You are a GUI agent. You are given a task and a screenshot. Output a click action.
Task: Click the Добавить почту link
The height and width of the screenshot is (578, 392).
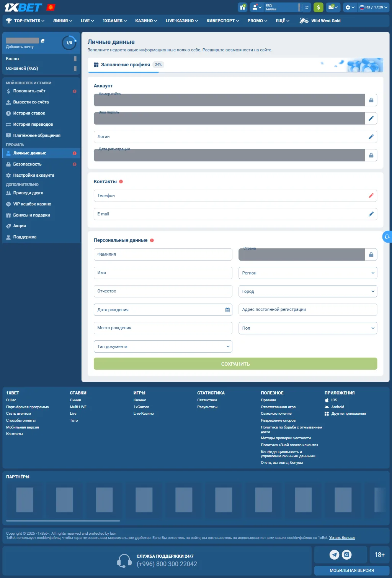pyautogui.click(x=20, y=47)
